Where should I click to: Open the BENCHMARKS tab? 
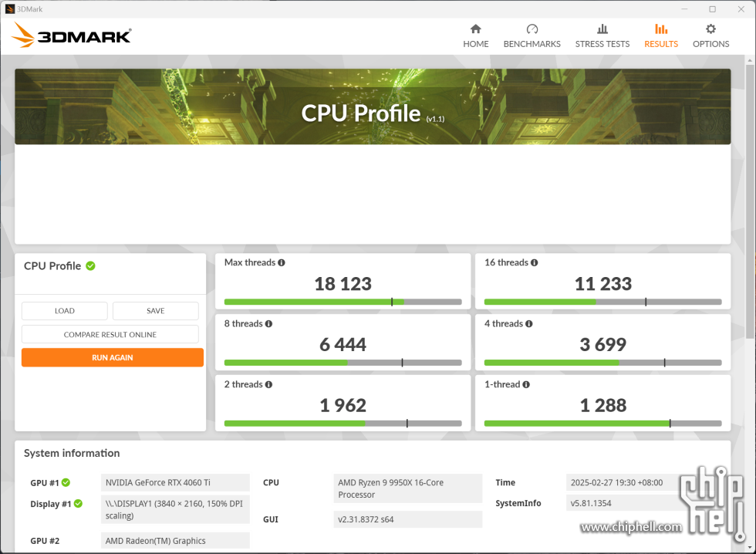[x=532, y=36]
